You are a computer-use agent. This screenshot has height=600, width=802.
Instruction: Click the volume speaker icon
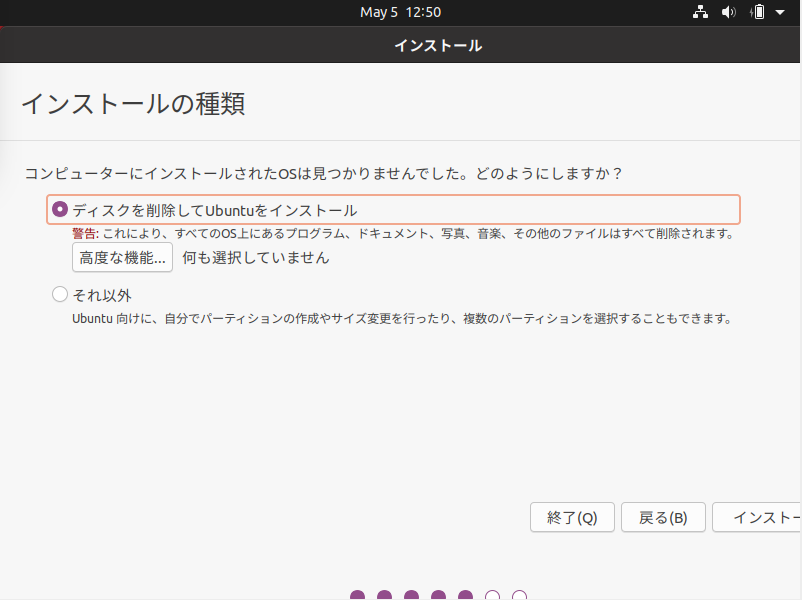[728, 12]
